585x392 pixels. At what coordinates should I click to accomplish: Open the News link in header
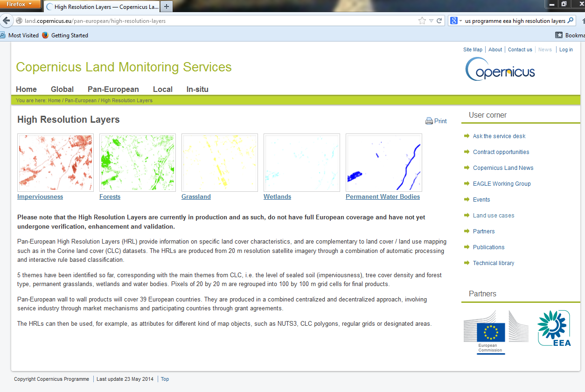(x=545, y=49)
